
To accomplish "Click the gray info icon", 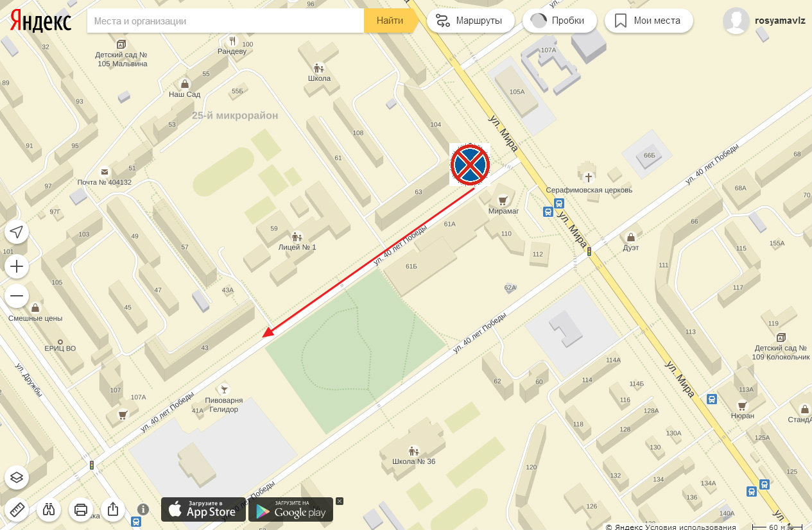I will coord(143,509).
